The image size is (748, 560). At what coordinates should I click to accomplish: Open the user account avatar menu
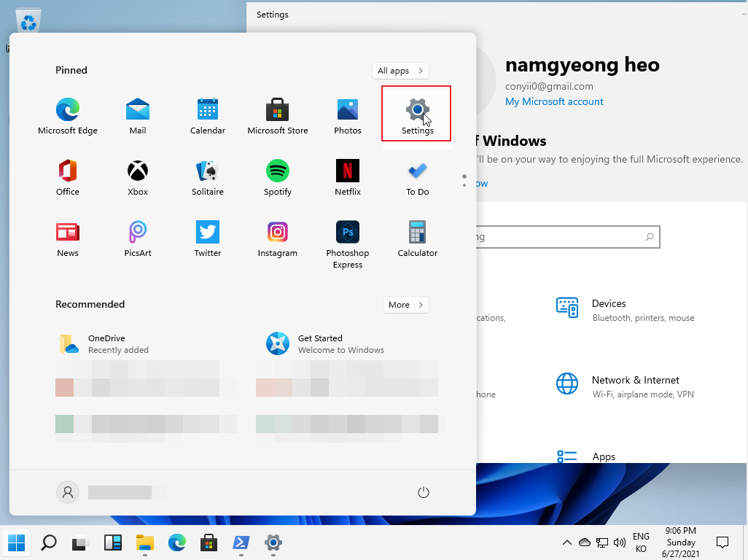[x=68, y=492]
